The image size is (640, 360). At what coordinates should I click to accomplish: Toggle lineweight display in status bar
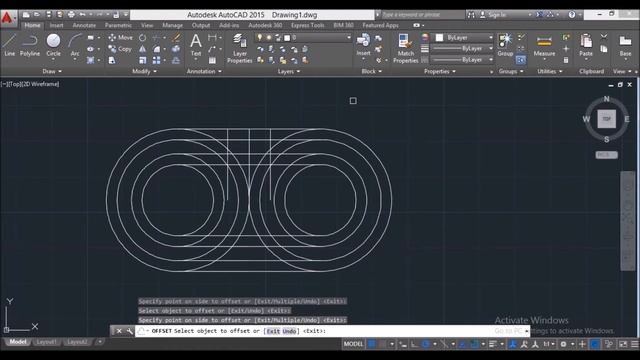(493, 344)
